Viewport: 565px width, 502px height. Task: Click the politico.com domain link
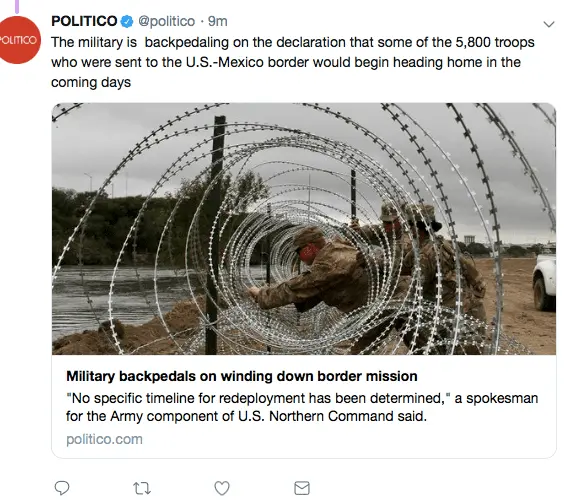click(x=104, y=439)
